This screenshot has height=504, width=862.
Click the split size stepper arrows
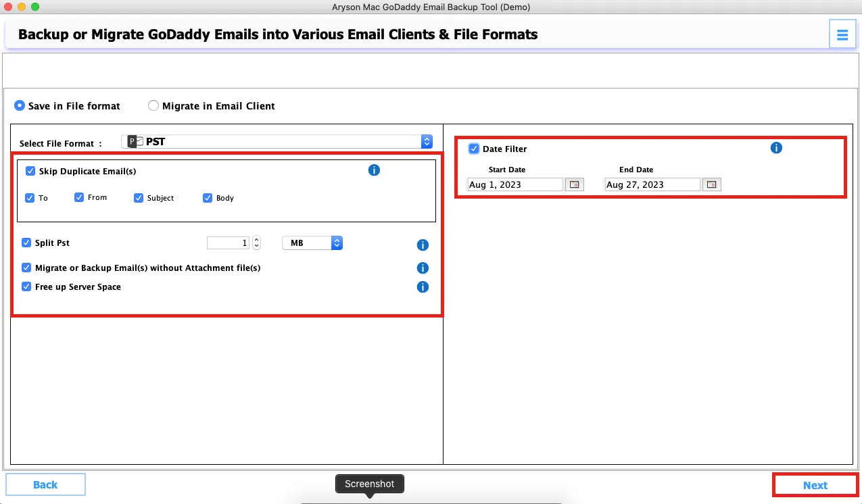[256, 243]
